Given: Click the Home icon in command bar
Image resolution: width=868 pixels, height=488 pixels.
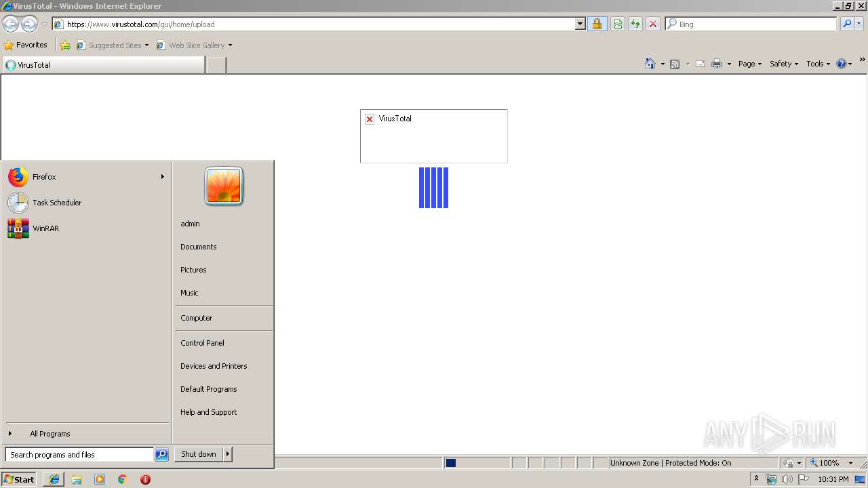Looking at the screenshot, I should coord(650,64).
